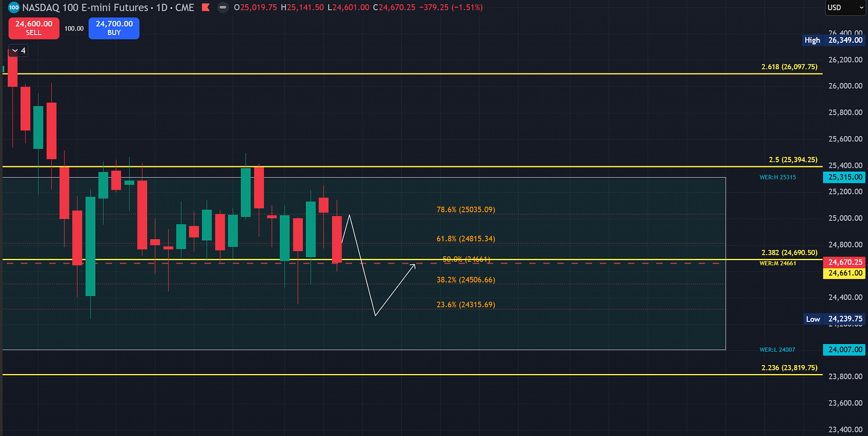Screen dimensions: 868x436
Task: Click the 23,600.00 price scale value
Action: pos(844,403)
